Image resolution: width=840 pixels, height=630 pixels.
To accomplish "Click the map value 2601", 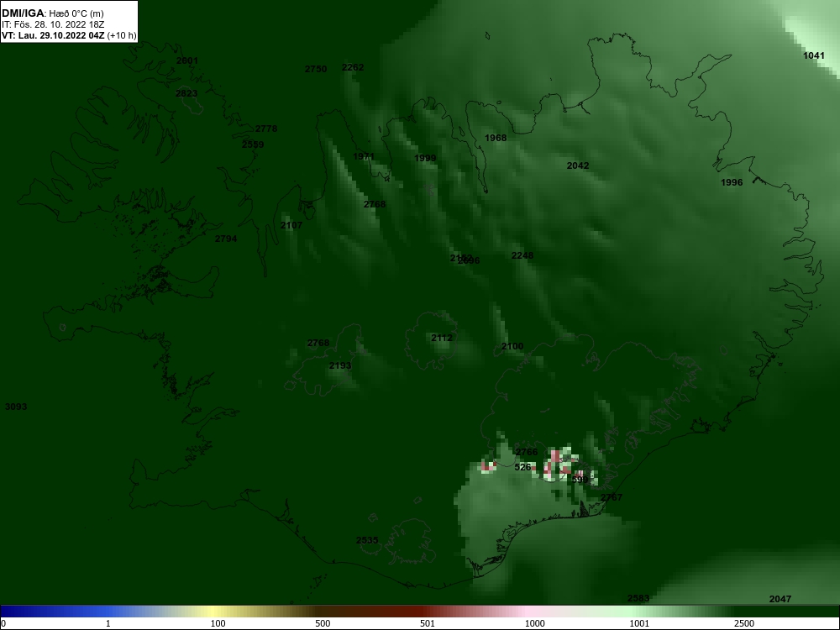I will click(x=187, y=60).
